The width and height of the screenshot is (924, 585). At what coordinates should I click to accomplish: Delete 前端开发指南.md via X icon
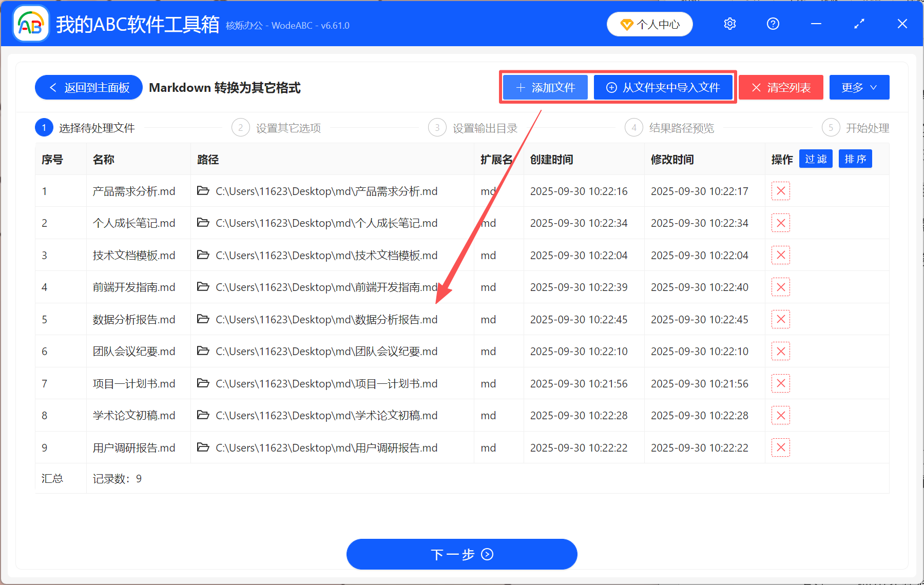pyautogui.click(x=780, y=287)
